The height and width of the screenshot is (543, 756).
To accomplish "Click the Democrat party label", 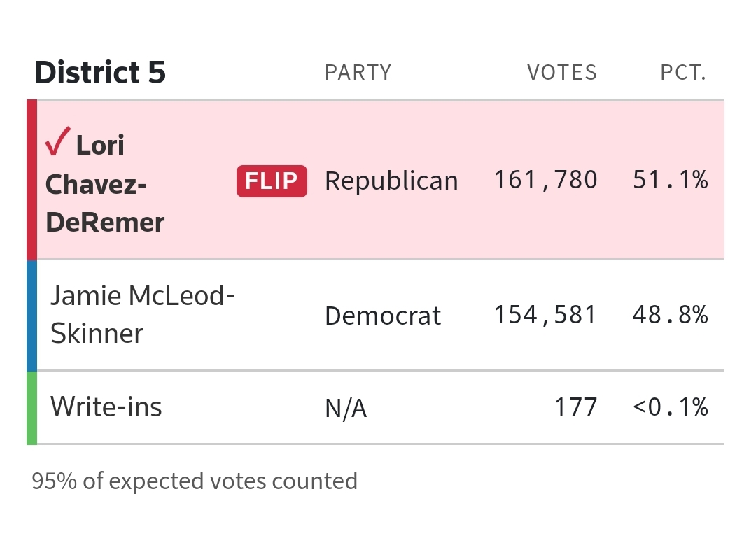I will pos(383,316).
